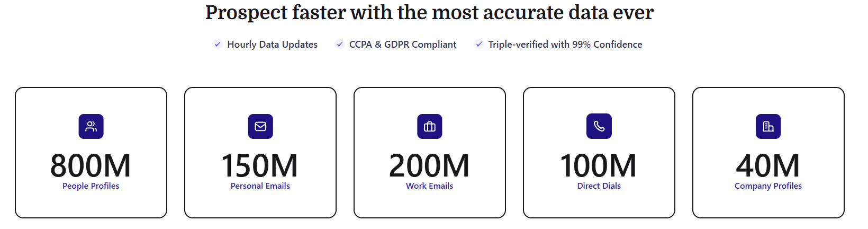
Task: Click the checkmark beside Triple-verified
Action: (479, 45)
